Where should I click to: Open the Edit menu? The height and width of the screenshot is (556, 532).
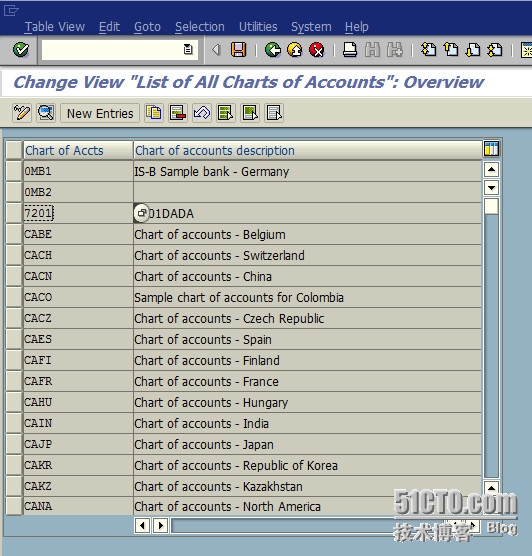109,27
